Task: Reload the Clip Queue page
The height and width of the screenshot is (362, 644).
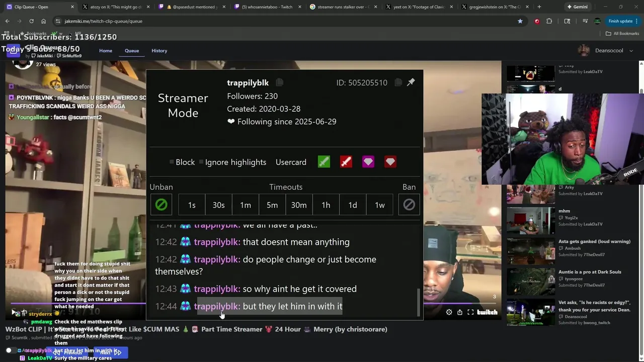Action: 31,21
